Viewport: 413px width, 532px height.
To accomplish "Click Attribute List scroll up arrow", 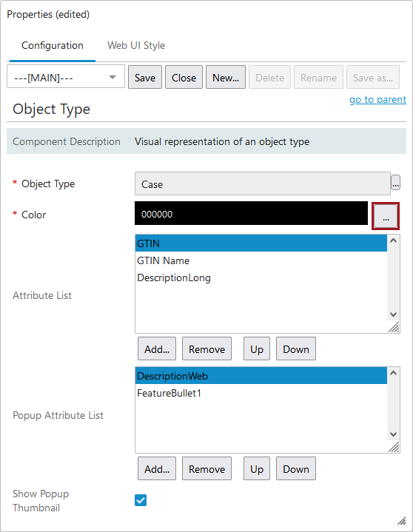I will point(393,240).
